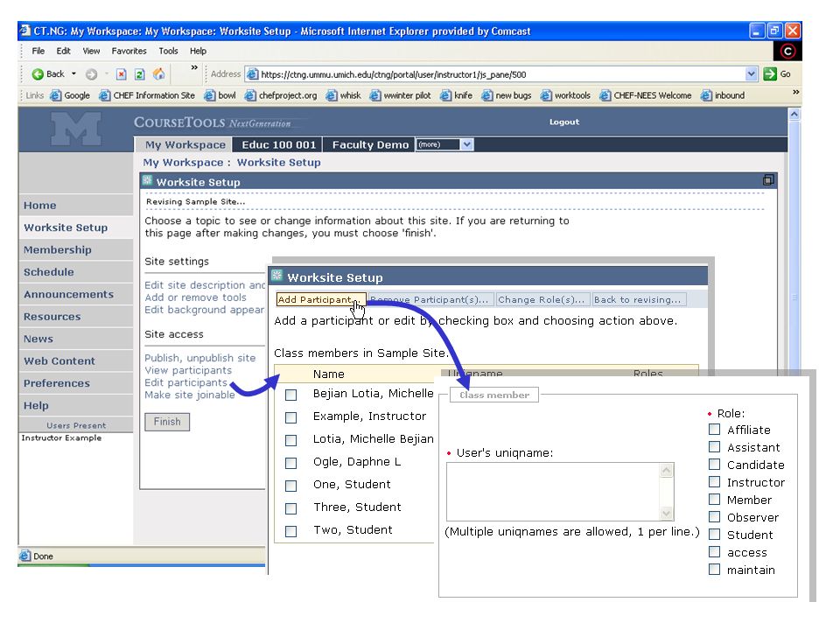Click inside the User's uniqname text area
This screenshot has height=630, width=840.
point(555,492)
